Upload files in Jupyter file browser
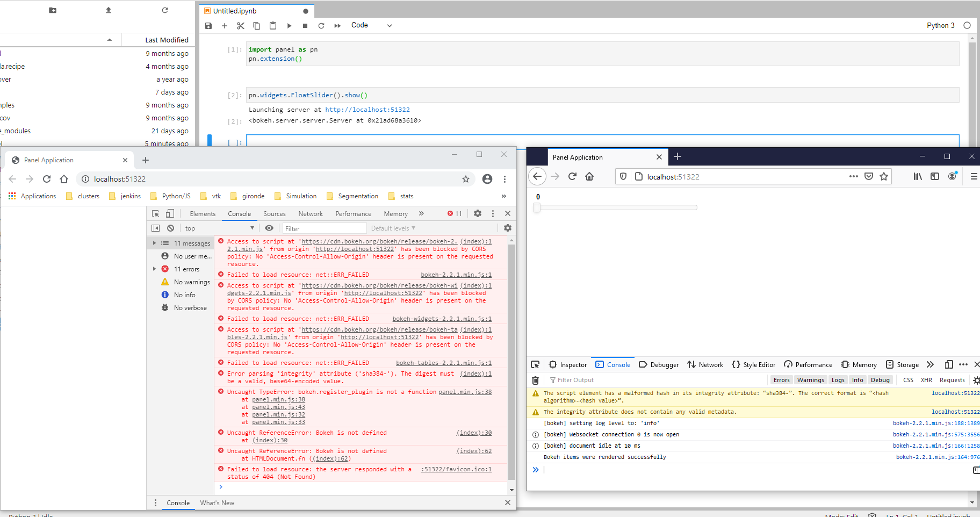 click(x=109, y=10)
